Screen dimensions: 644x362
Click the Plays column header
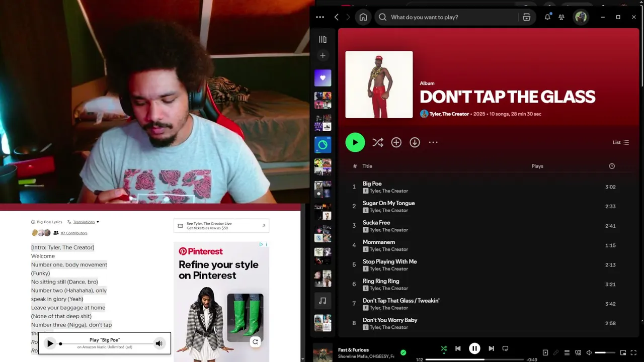tap(537, 166)
